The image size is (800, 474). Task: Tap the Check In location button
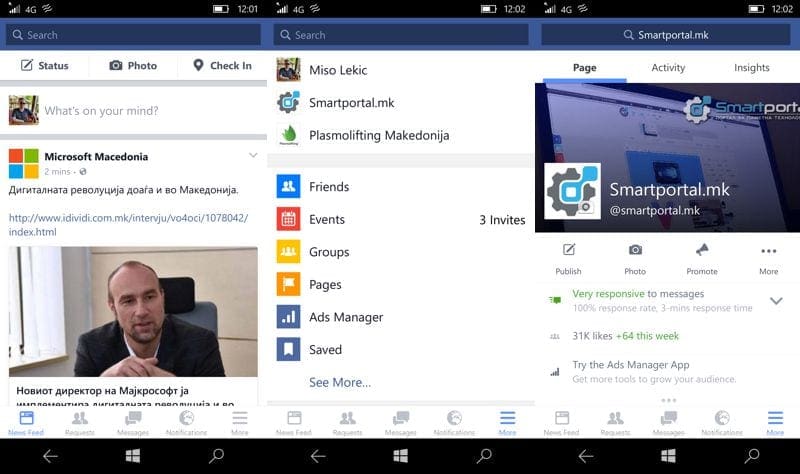(222, 65)
